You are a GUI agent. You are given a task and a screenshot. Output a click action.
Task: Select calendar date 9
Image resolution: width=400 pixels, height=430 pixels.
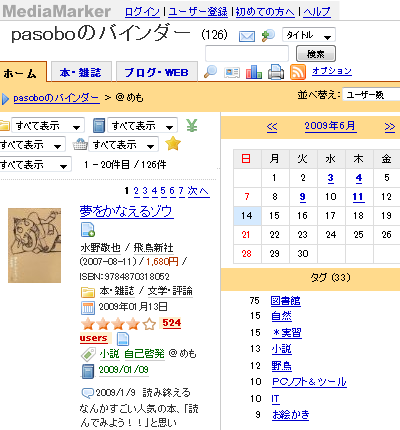[x=302, y=197]
